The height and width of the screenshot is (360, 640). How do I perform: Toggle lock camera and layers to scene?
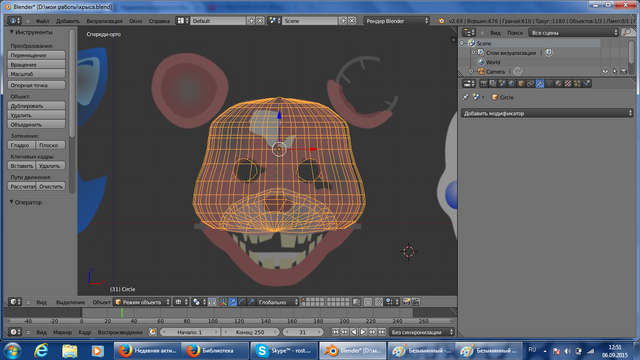click(x=356, y=302)
